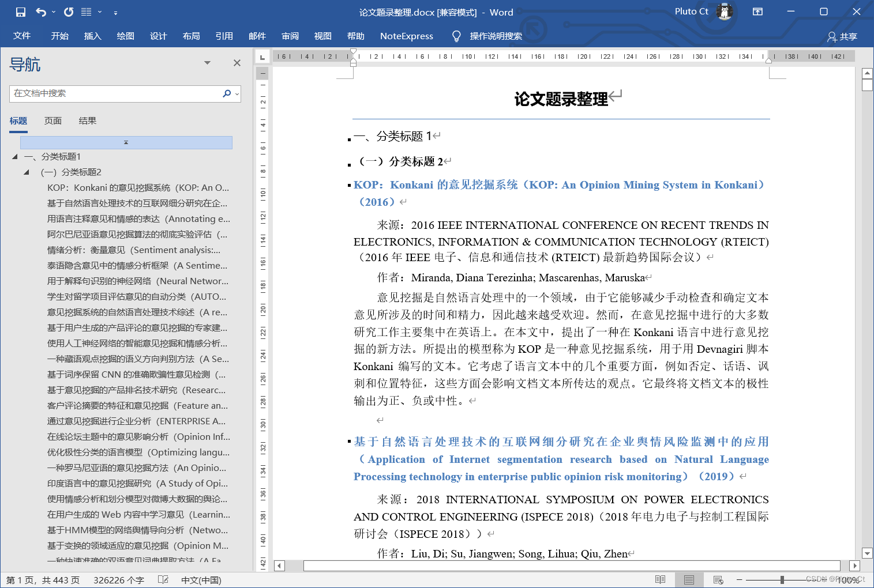Open the Undo history dropdown arrow
This screenshot has height=588, width=874.
54,12
